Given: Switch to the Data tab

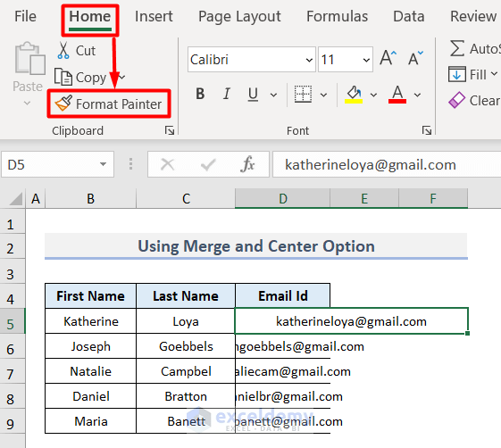Looking at the screenshot, I should pos(409,16).
